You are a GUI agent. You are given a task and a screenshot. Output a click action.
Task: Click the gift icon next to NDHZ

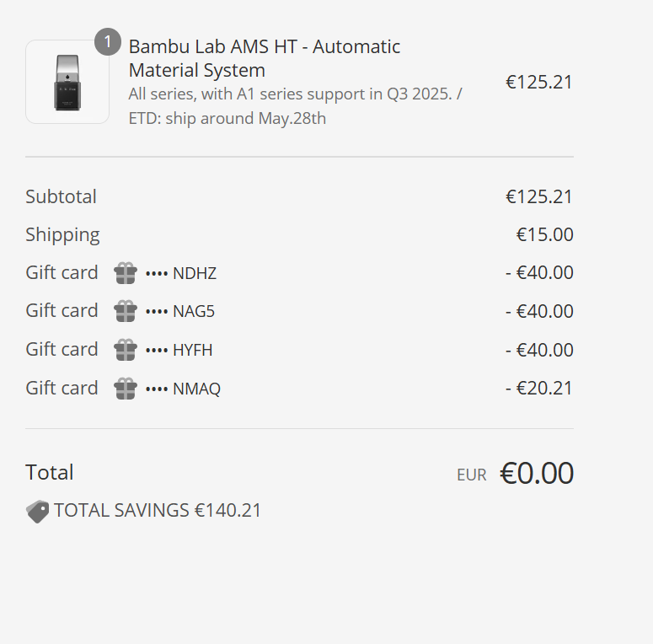[126, 273]
